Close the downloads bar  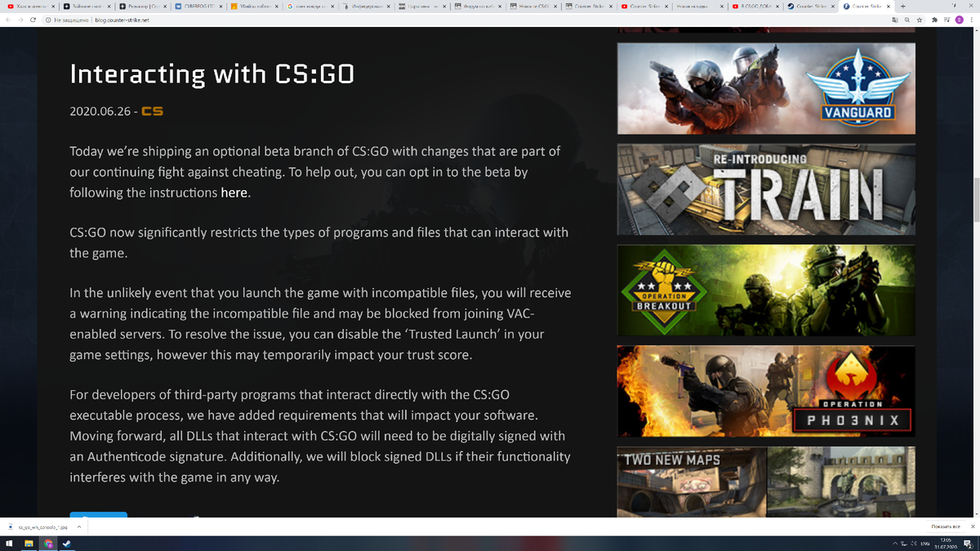pyautogui.click(x=972, y=527)
